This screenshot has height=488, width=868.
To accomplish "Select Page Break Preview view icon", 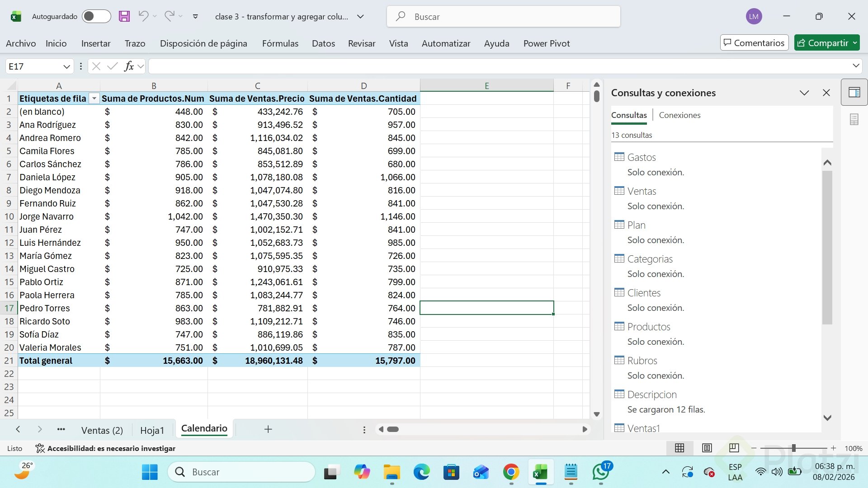I will 734,448.
